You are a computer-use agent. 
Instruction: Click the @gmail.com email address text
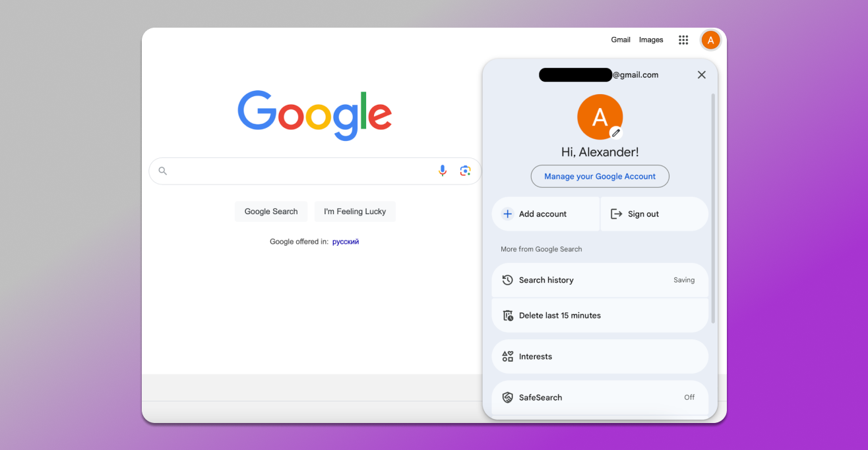coord(635,75)
